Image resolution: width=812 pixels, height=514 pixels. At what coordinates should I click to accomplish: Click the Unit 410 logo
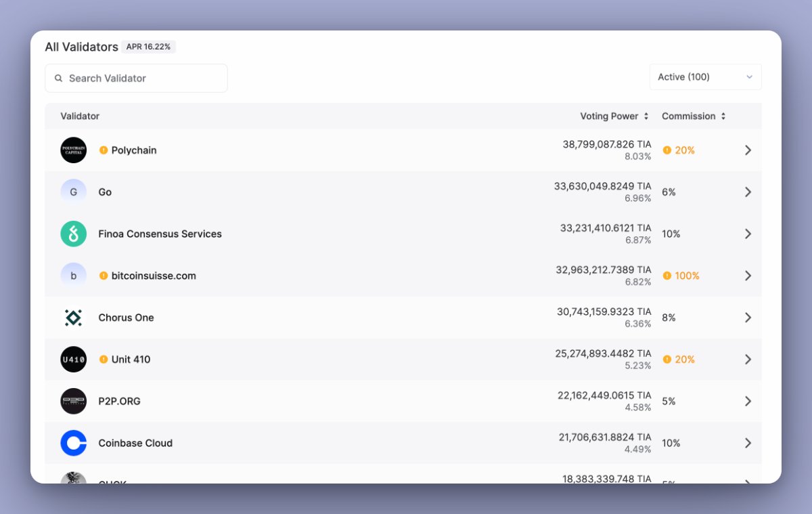[73, 360]
